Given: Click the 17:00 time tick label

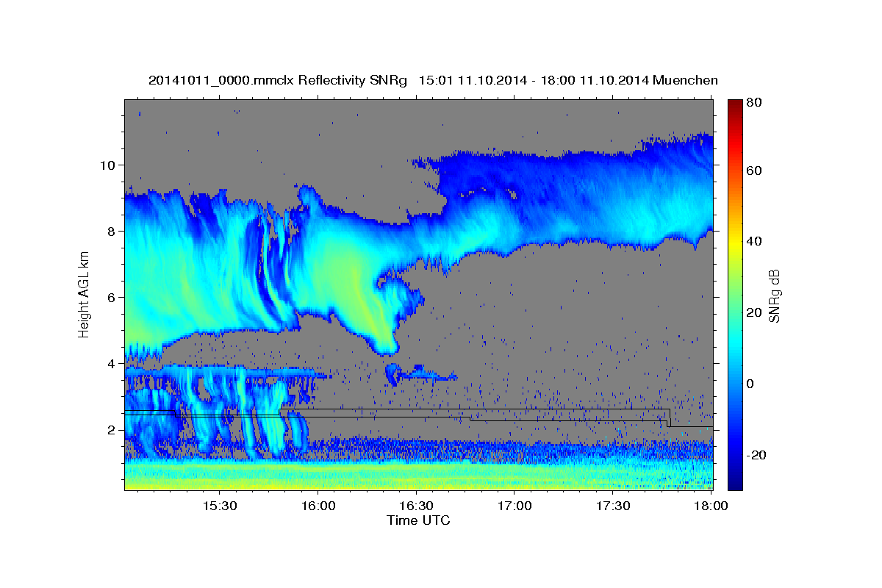Looking at the screenshot, I should [514, 506].
